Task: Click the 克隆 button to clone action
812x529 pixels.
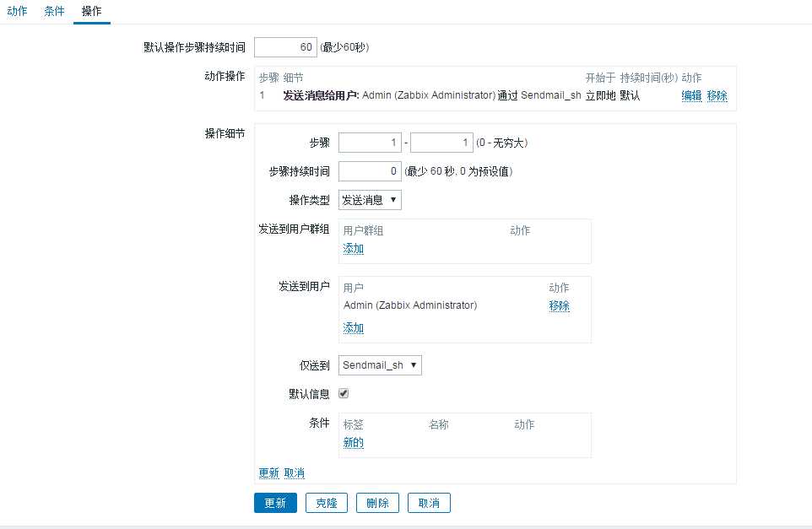Action: 326,502
